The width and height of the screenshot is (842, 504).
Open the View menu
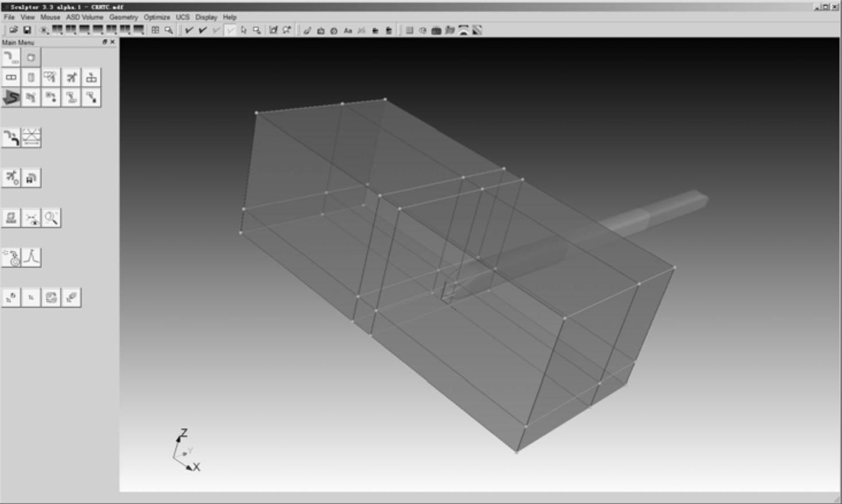pyautogui.click(x=28, y=17)
